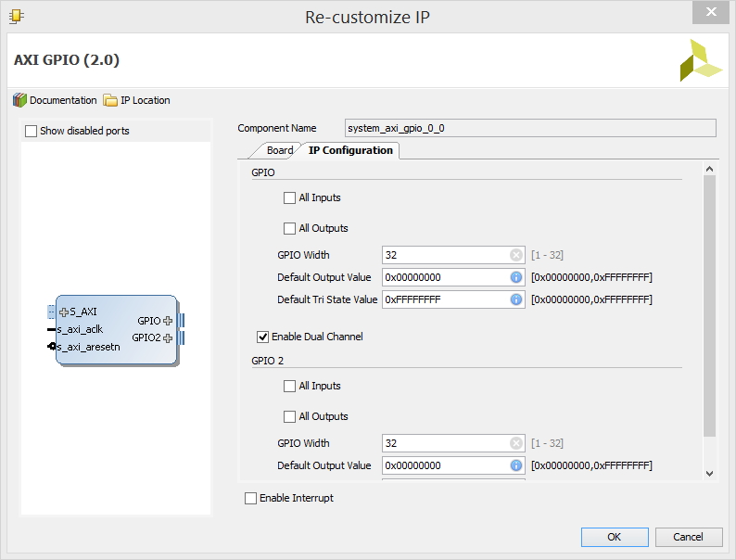736x560 pixels.
Task: Click the Xilinx logo in header
Action: (701, 60)
